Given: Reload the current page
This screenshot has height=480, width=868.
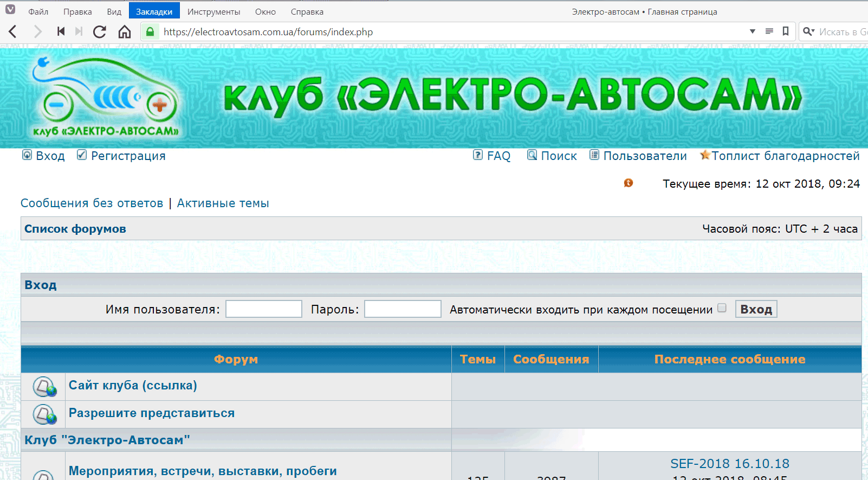Looking at the screenshot, I should [x=100, y=32].
